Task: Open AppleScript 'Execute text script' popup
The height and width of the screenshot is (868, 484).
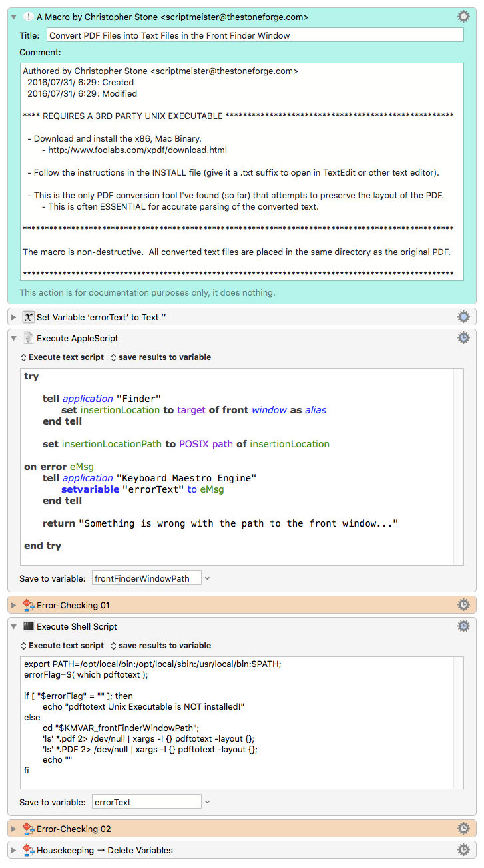Action: pyautogui.click(x=63, y=357)
